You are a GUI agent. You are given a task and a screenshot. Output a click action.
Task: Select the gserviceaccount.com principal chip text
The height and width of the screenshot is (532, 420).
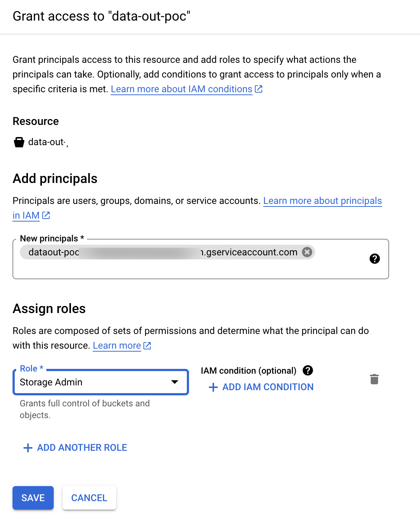(x=250, y=252)
